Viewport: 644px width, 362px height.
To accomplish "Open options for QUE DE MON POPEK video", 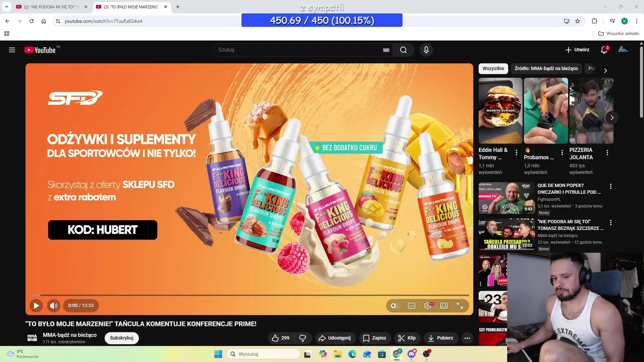I will pos(611,187).
